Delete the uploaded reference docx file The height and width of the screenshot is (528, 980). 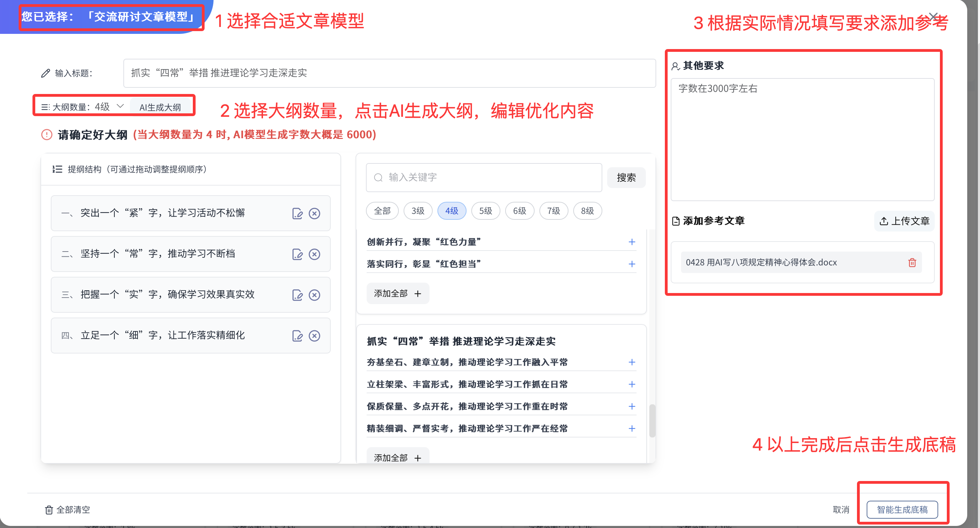[x=912, y=263]
